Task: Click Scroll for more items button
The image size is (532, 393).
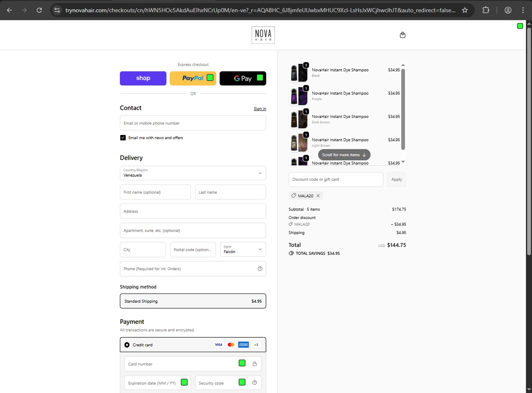Action: 344,155
